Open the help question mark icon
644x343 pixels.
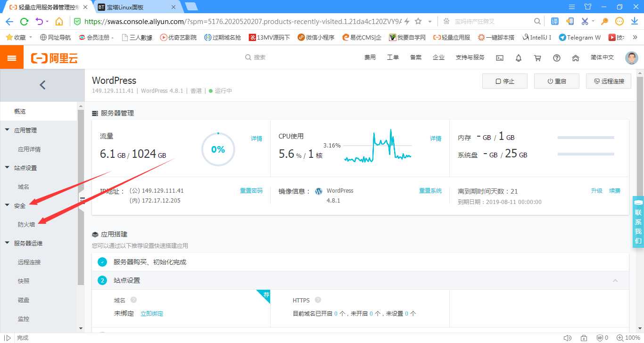click(557, 57)
